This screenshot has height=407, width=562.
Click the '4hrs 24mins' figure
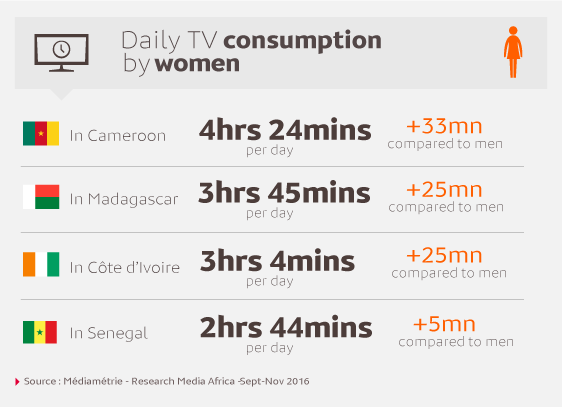pos(285,130)
